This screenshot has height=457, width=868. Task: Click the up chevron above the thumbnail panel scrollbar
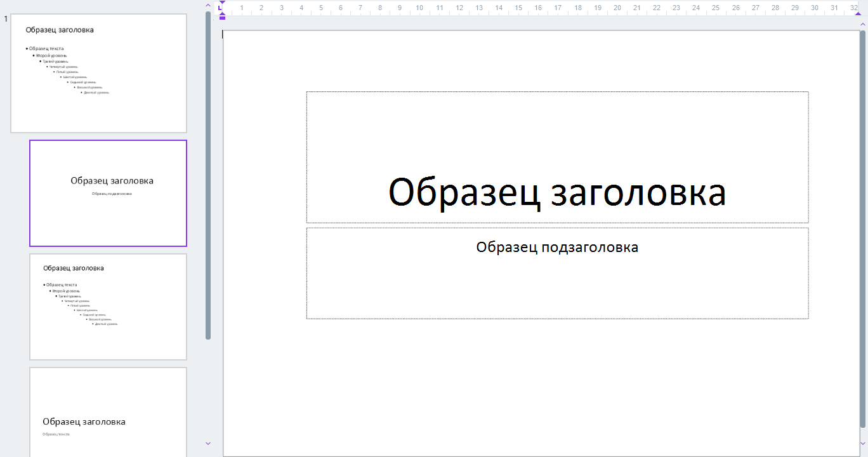click(x=207, y=5)
